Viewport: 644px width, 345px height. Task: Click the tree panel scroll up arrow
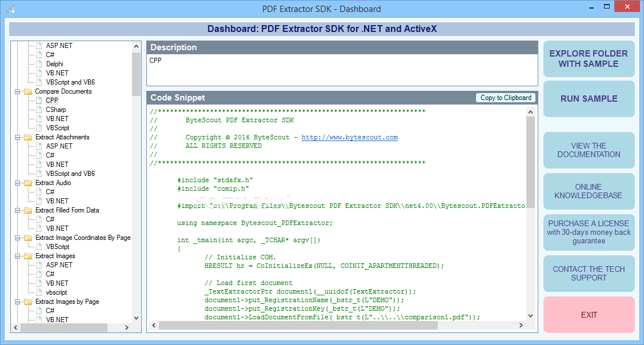(x=137, y=46)
